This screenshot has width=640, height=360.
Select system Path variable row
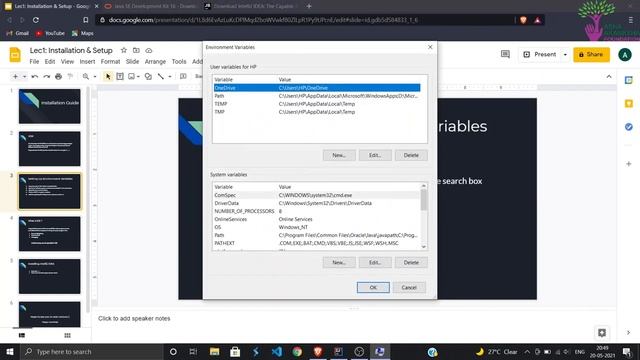pos(317,235)
